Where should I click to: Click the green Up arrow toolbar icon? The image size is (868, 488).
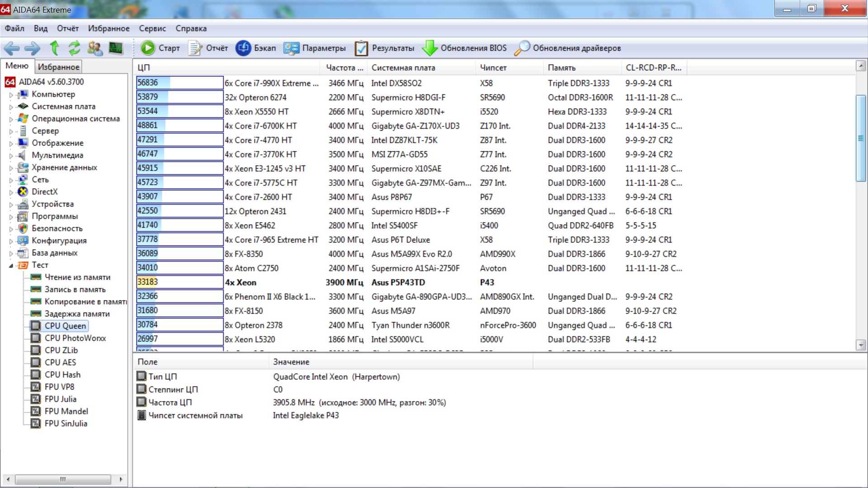54,48
